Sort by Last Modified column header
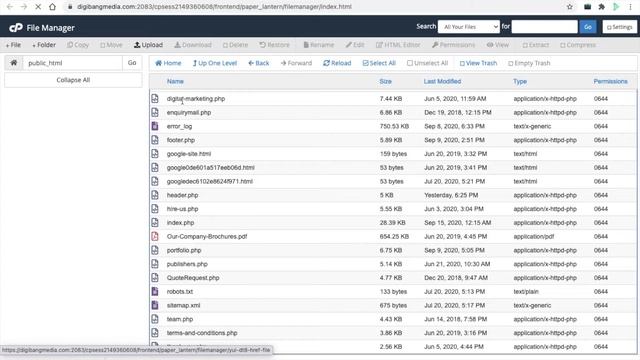Image resolution: width=640 pixels, height=360 pixels. [442, 81]
